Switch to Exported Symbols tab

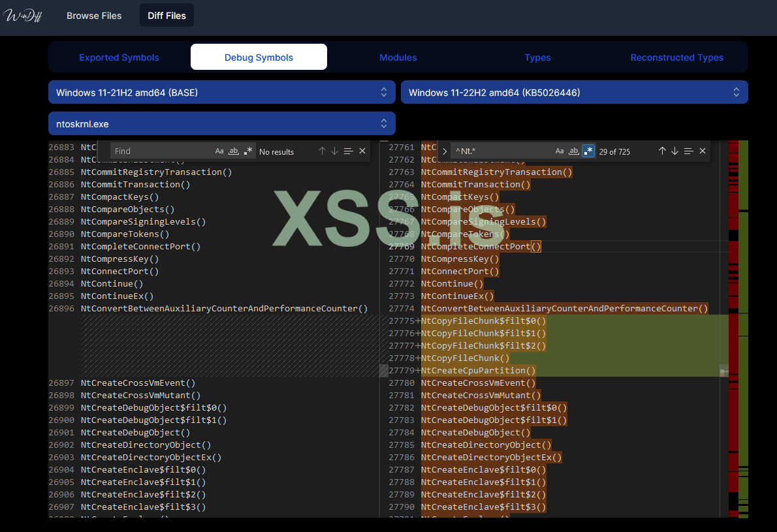click(x=119, y=57)
